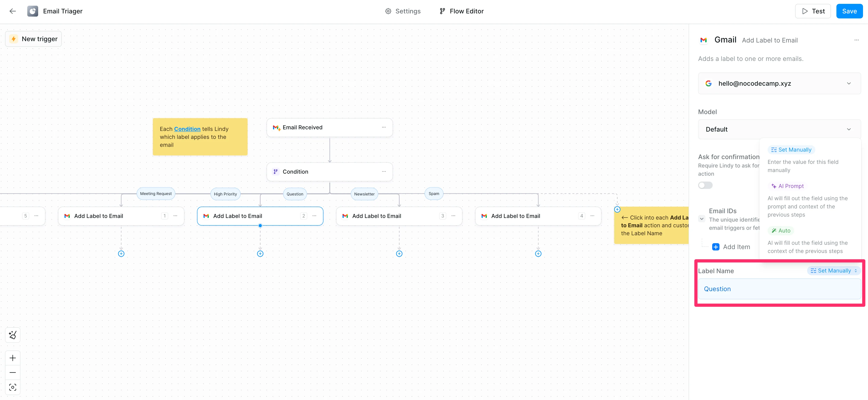868x400 pixels.
Task: Switch to the Flow Editor tab
Action: tap(461, 11)
